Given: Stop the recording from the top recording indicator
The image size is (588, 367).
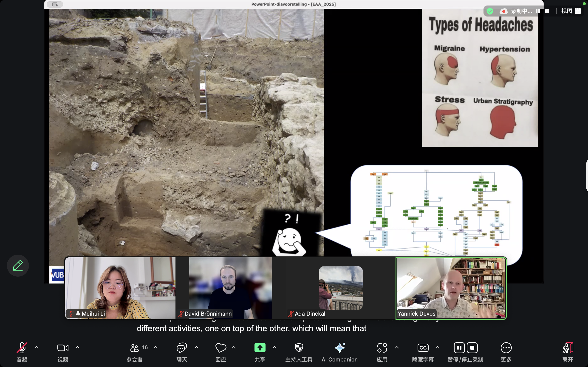Looking at the screenshot, I should coord(547,11).
